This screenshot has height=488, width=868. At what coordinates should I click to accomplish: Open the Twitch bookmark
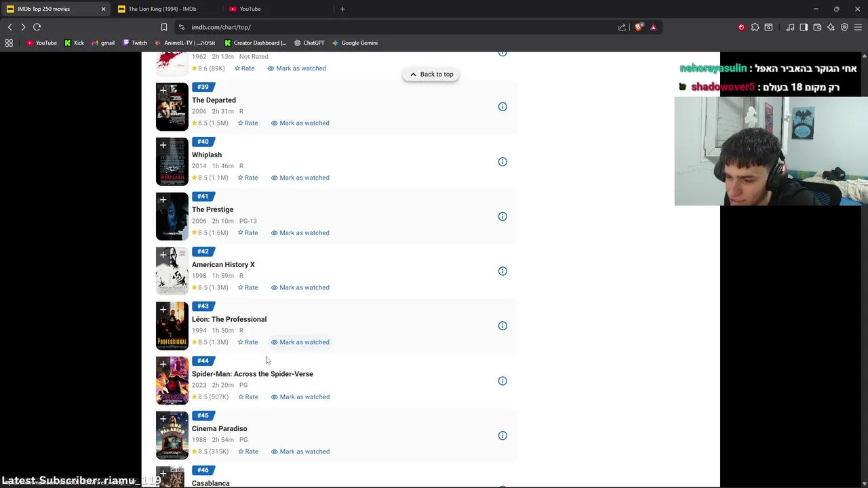click(x=135, y=43)
